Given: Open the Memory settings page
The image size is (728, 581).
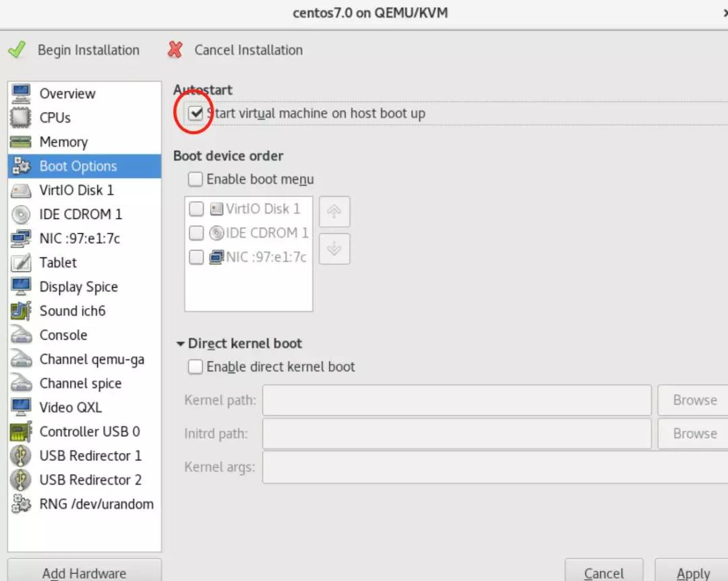Looking at the screenshot, I should pyautogui.click(x=84, y=142).
